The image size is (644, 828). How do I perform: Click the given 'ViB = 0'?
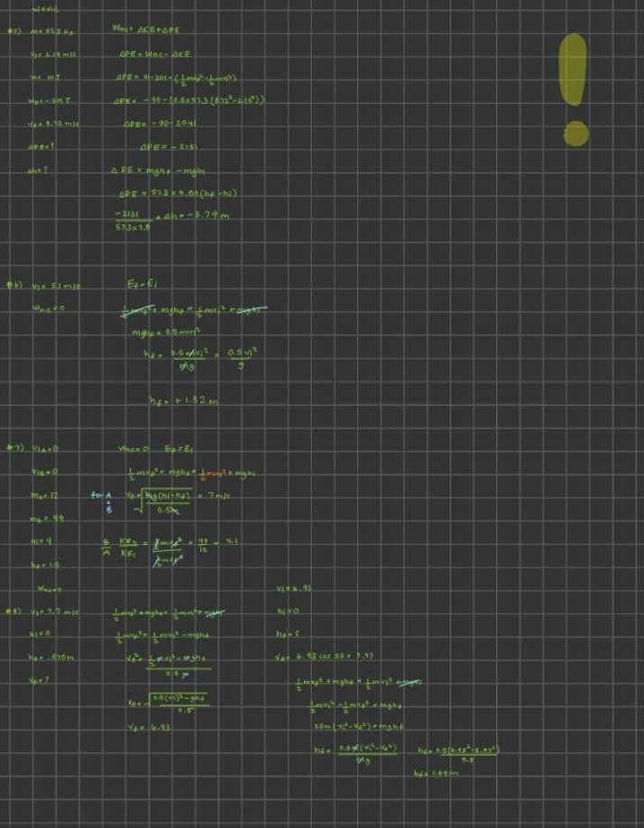point(45,472)
